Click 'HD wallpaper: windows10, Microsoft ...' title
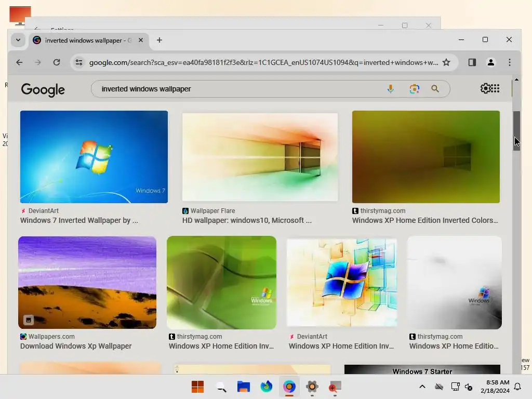Image resolution: width=532 pixels, height=399 pixels. click(x=247, y=220)
